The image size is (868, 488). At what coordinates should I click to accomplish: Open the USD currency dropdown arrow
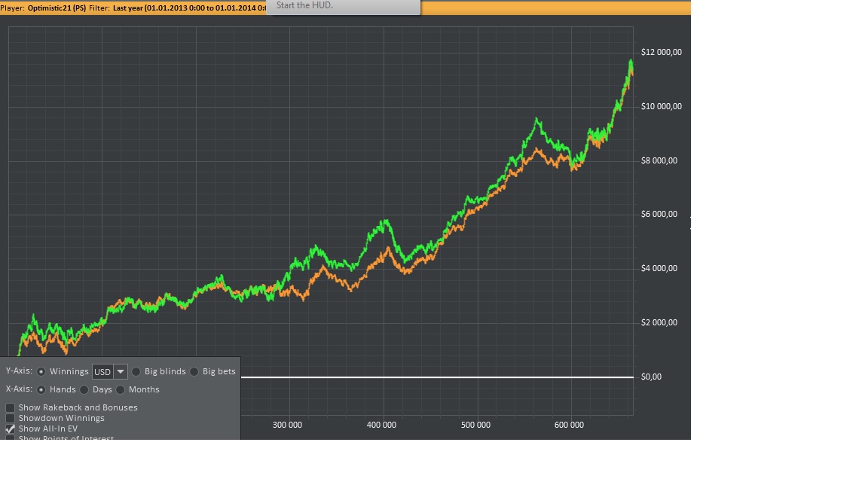121,372
